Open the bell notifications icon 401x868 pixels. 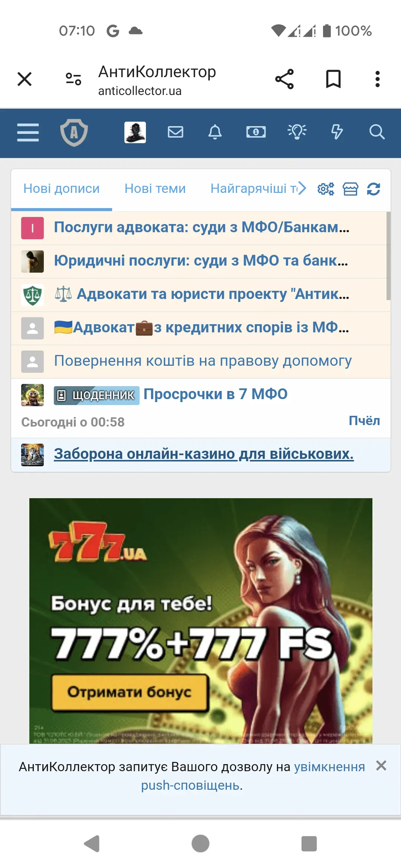(x=215, y=132)
